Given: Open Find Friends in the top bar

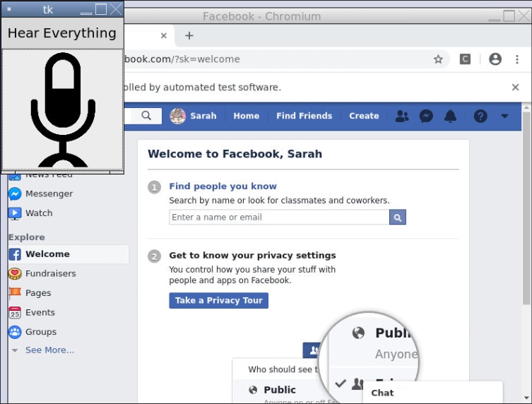Looking at the screenshot, I should coord(304,116).
